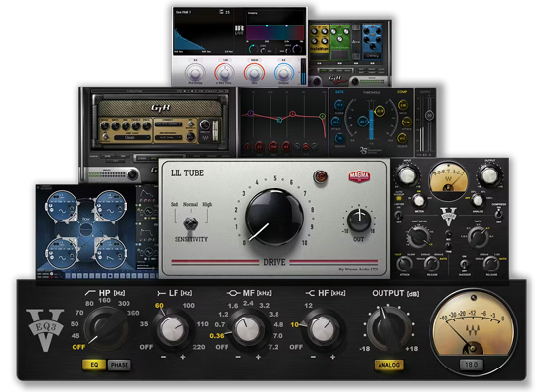Click the V-Comp center logo
Image resolution: width=557 pixels, height=392 pixels.
(x=449, y=216)
